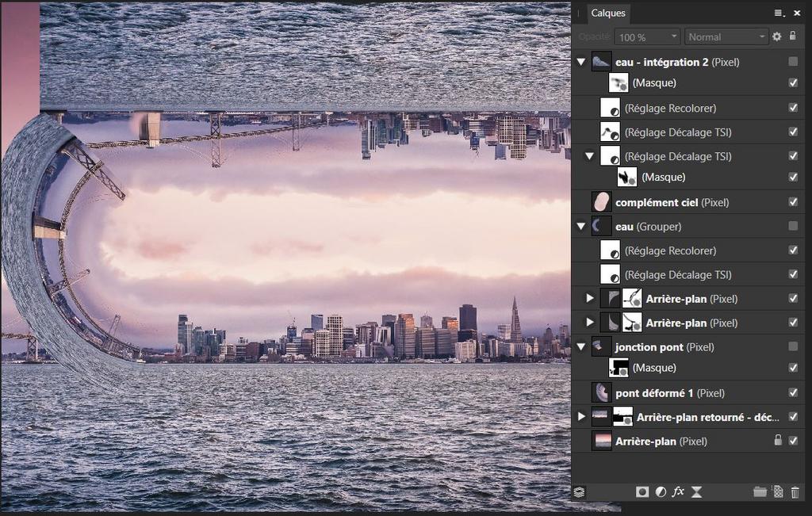The image size is (812, 516).
Task: Collapse the eau - intégration 2 layer
Action: tap(581, 62)
